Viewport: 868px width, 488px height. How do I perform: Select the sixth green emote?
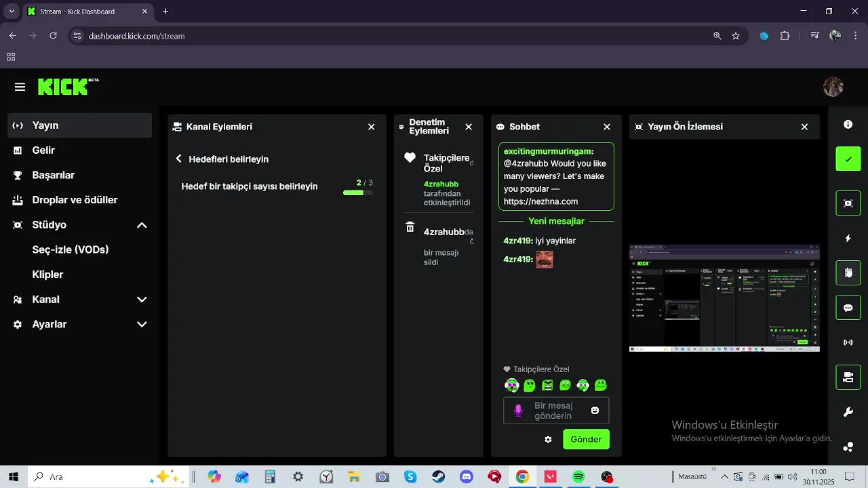click(600, 386)
